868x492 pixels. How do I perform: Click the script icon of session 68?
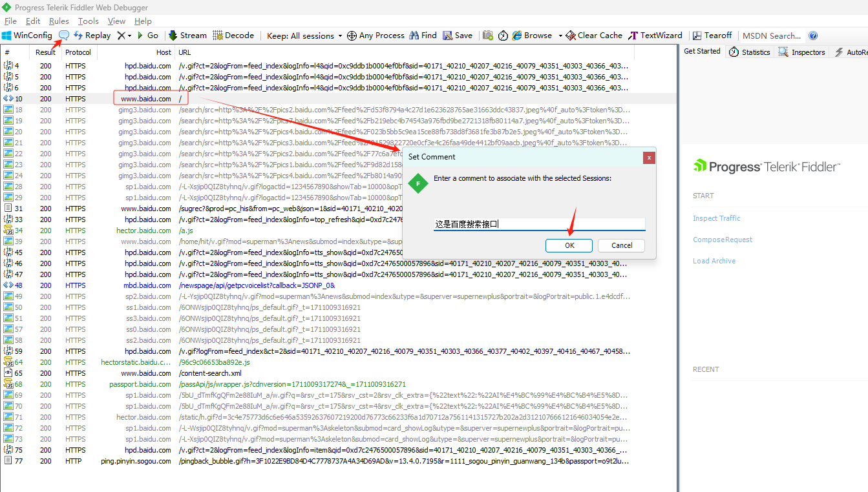click(x=8, y=384)
